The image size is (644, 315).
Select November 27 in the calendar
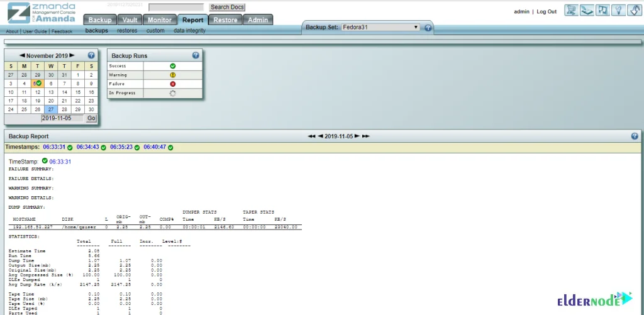(x=51, y=109)
